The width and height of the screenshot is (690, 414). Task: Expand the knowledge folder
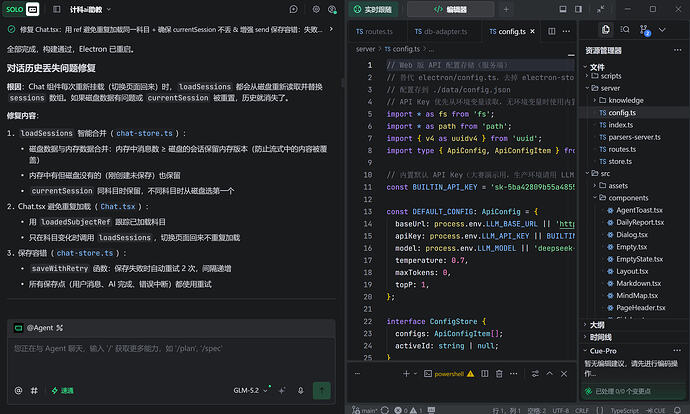[x=625, y=100]
